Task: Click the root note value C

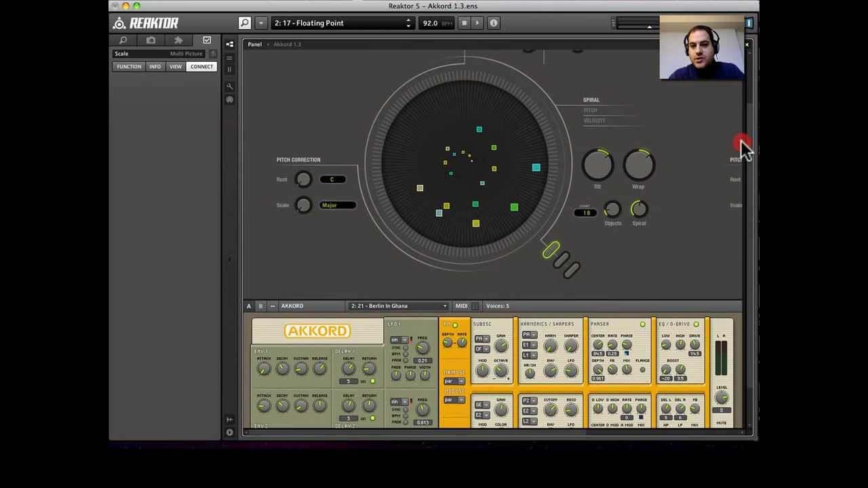Action: (332, 180)
